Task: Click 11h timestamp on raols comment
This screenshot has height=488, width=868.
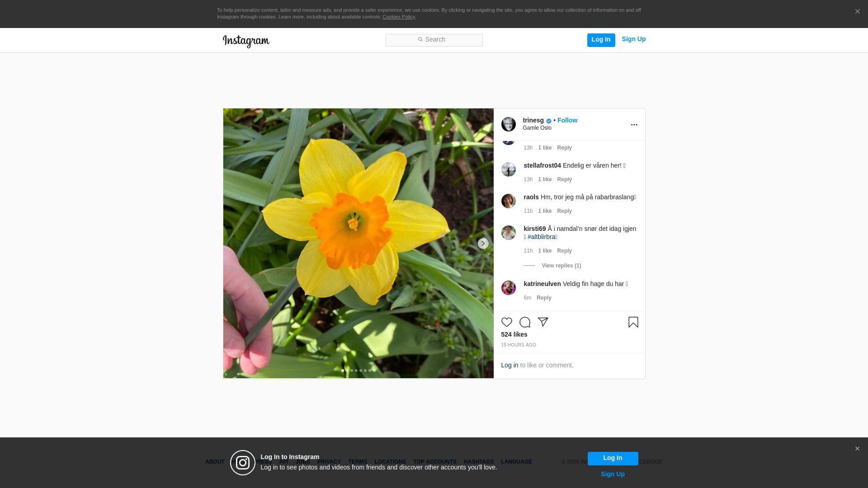Action: click(x=528, y=211)
